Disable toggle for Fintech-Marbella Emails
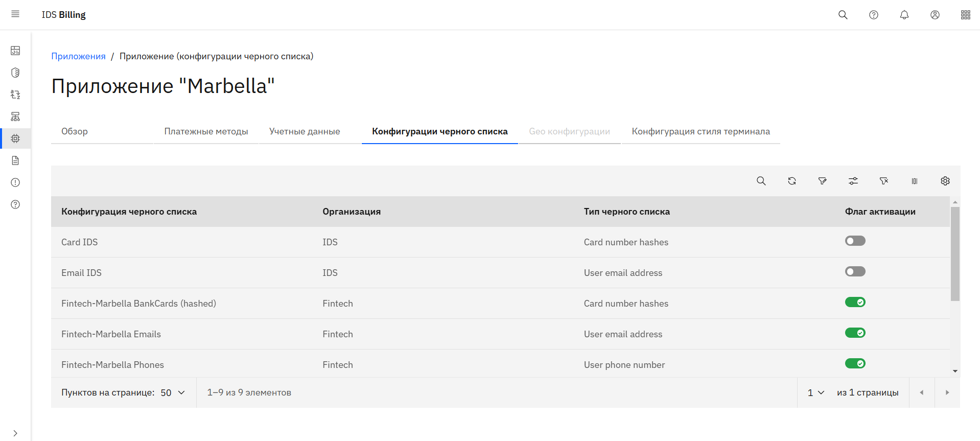Screen dimensions: 980x441 855,333
